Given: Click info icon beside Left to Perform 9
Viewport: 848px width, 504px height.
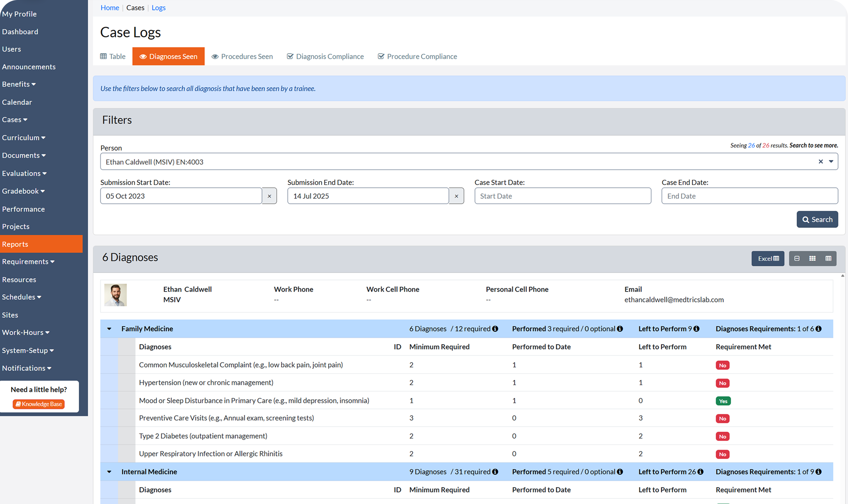Looking at the screenshot, I should [696, 329].
